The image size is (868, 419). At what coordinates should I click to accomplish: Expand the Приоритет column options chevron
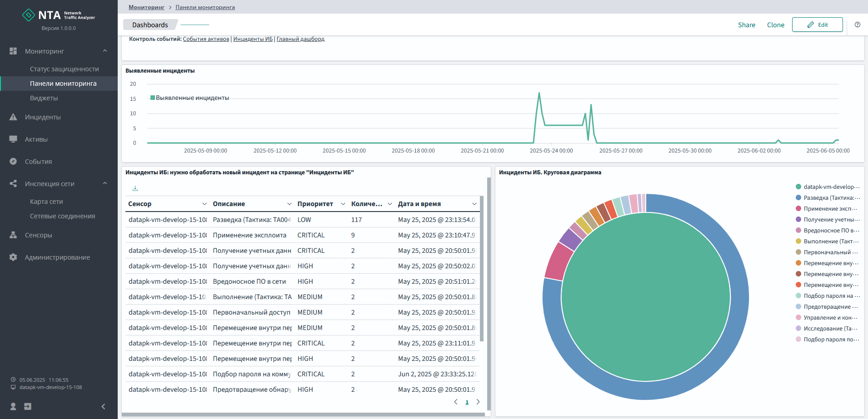(343, 204)
